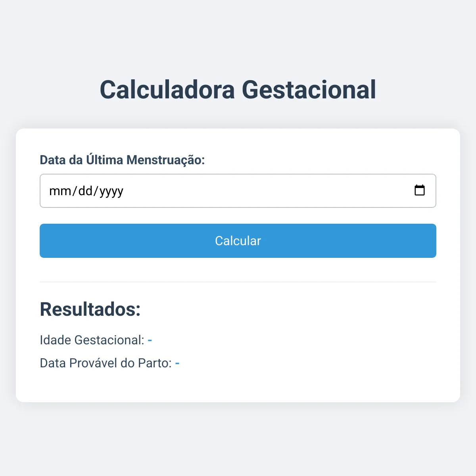The image size is (476, 476).
Task: Click the Calculadora Gestacional heading
Action: point(238,90)
